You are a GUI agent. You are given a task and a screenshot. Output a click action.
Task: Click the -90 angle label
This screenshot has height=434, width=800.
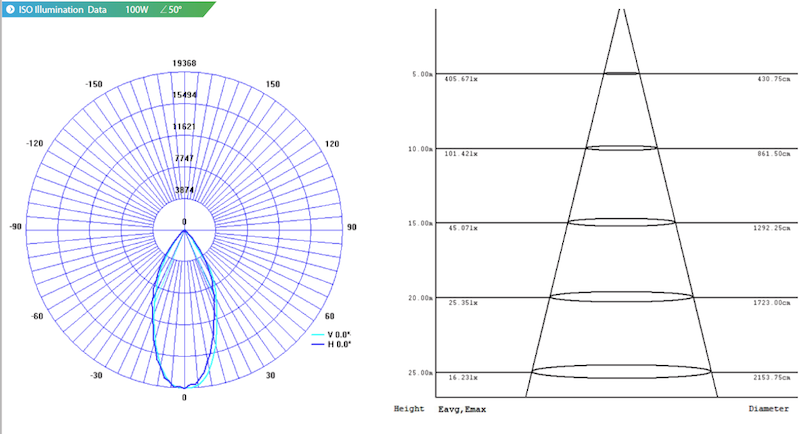tap(16, 226)
